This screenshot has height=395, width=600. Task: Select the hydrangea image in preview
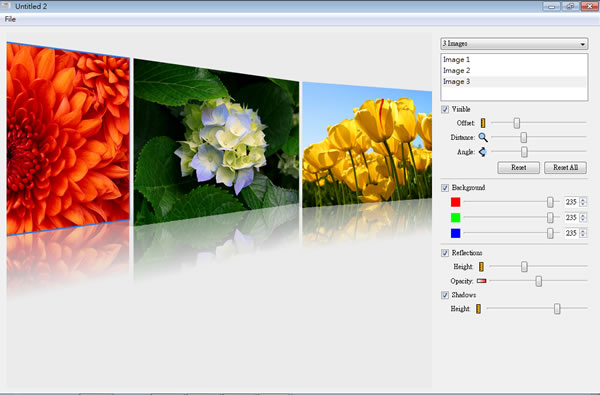[216, 142]
